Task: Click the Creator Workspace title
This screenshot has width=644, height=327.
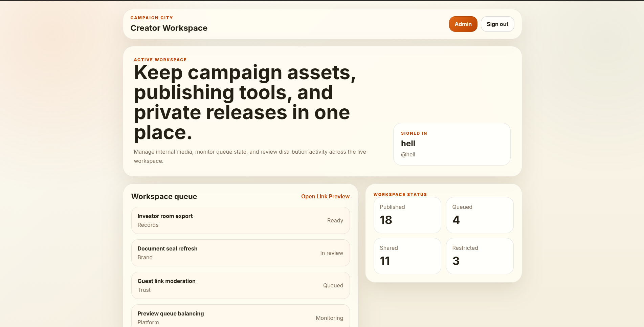Action: point(169,28)
